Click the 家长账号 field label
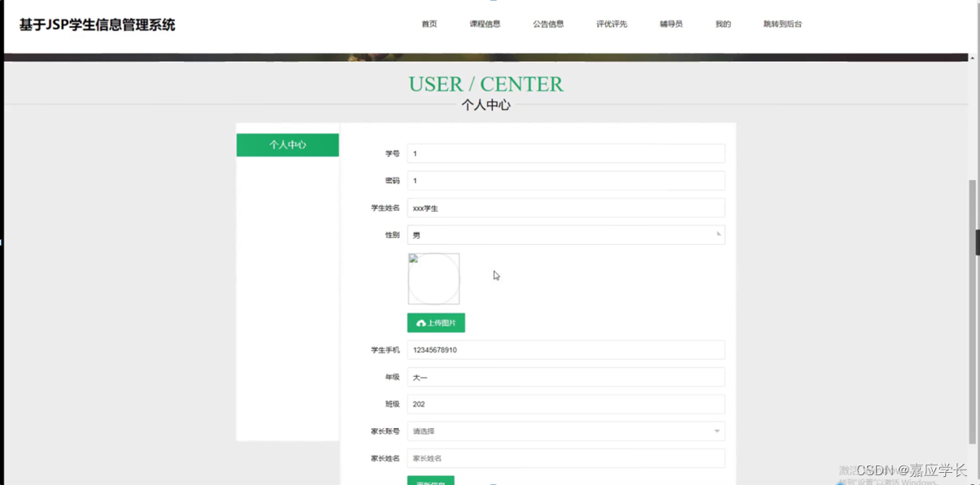This screenshot has width=980, height=485. click(385, 431)
